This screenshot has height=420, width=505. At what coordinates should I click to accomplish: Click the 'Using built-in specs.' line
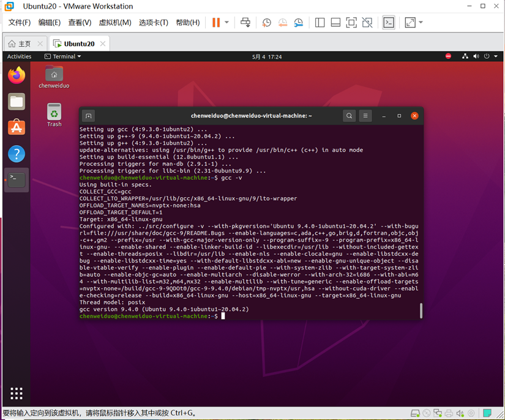(x=115, y=185)
